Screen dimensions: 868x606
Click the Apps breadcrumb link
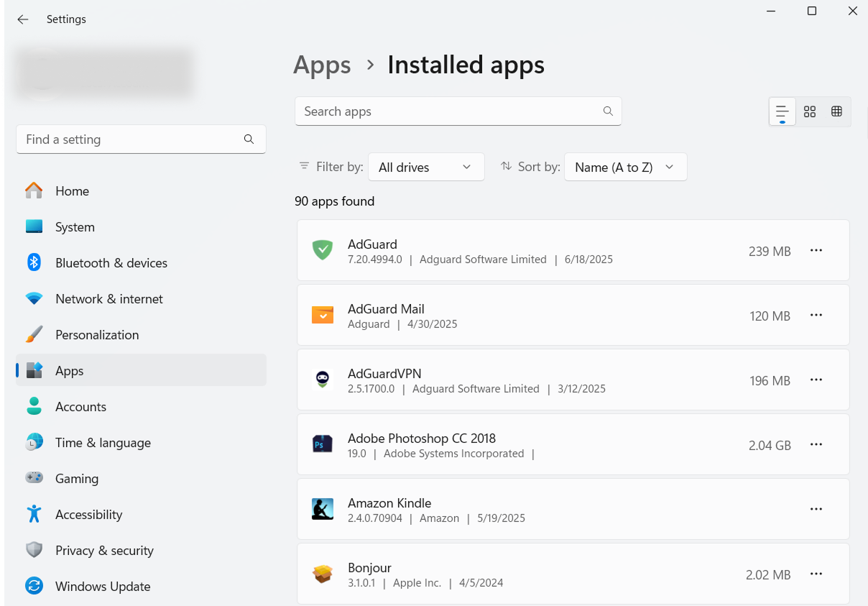[322, 65]
